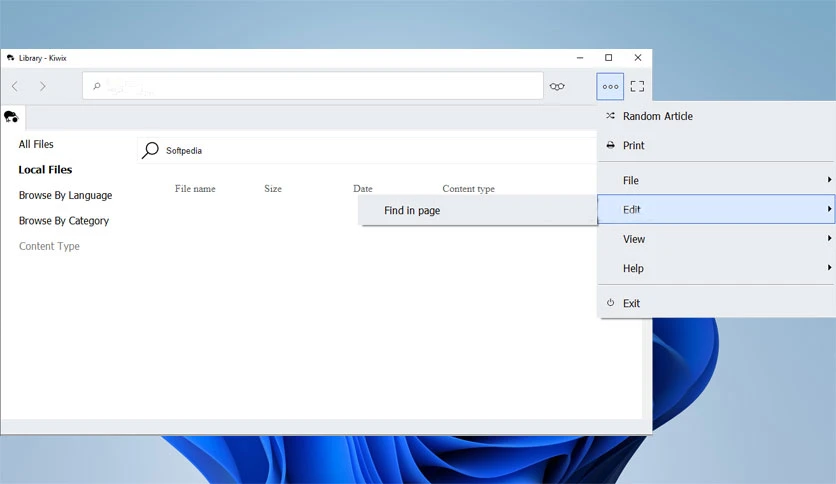Go back with the left arrow button

15,86
